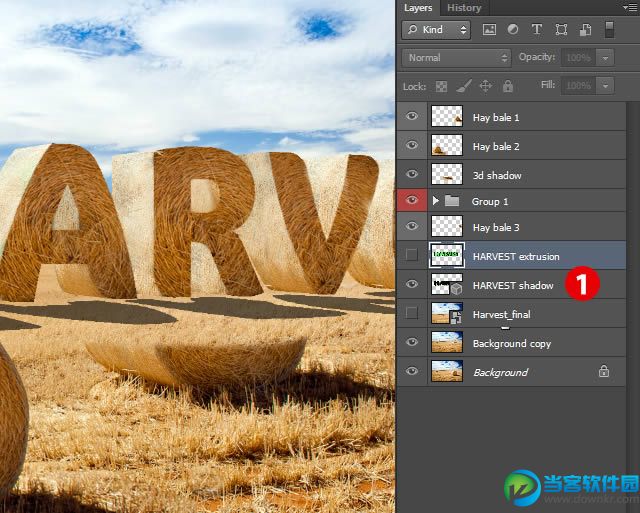Click the lock all padlock icon
The image size is (640, 513).
click(x=508, y=86)
